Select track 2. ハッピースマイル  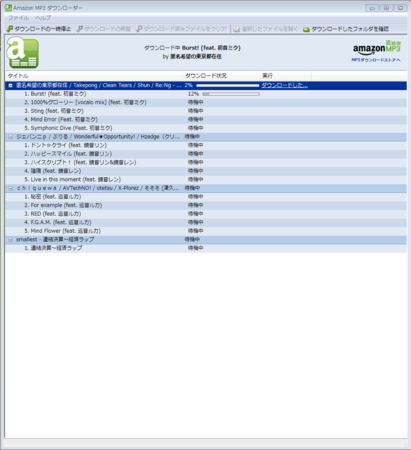pos(68,154)
